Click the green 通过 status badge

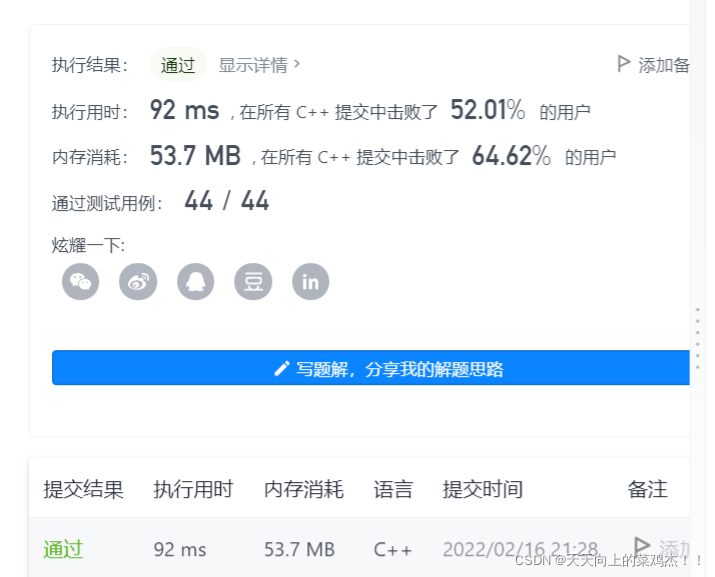pos(178,65)
